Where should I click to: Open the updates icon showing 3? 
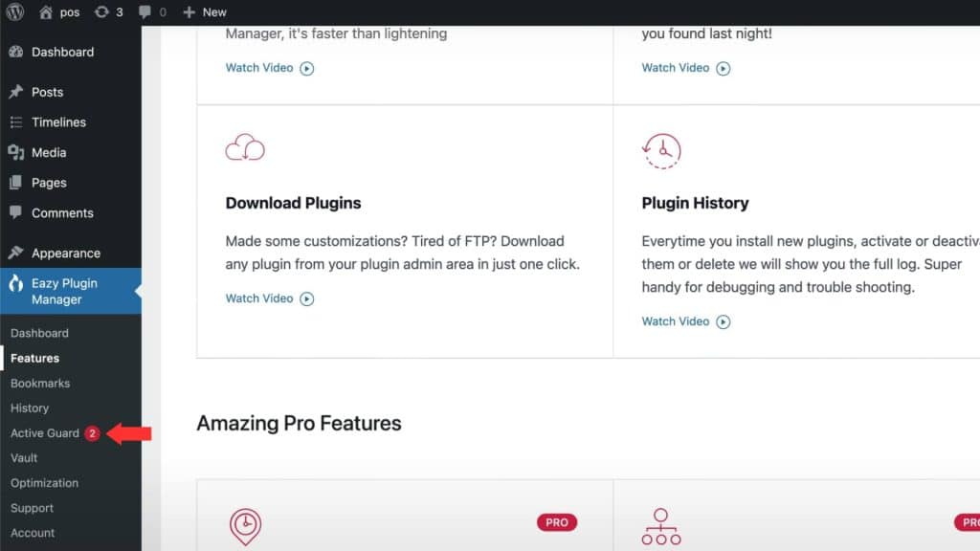[109, 11]
